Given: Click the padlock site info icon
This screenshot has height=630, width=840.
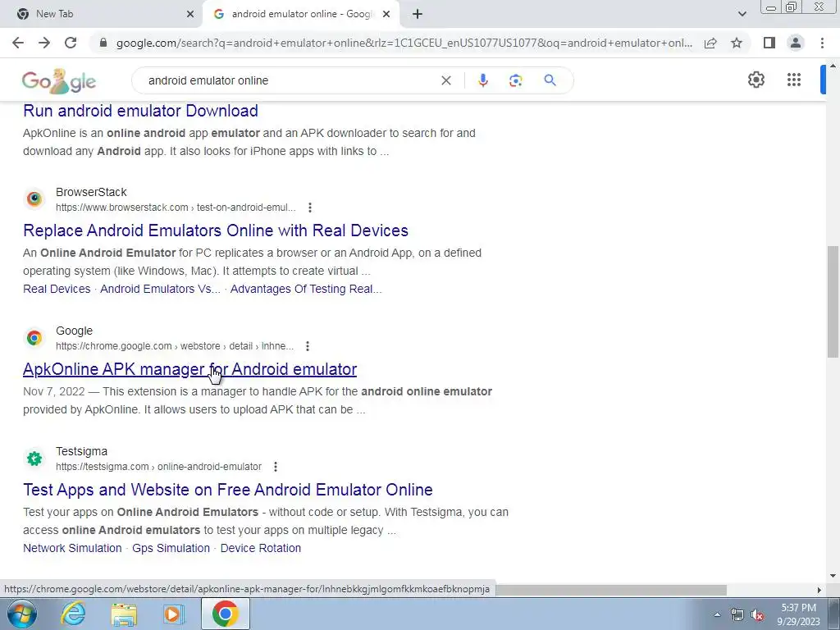Looking at the screenshot, I should tap(103, 43).
